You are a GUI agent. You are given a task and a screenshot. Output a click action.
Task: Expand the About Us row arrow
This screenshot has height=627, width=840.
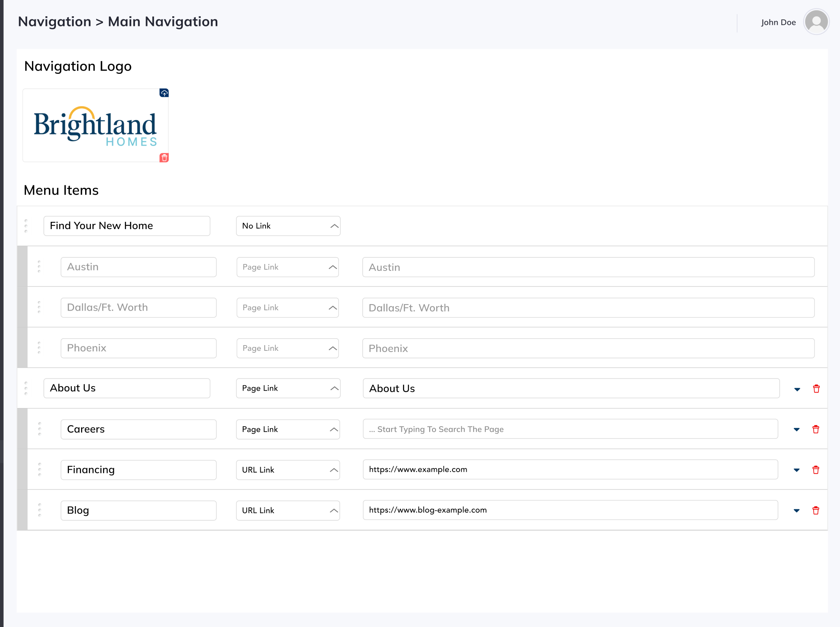pos(797,389)
